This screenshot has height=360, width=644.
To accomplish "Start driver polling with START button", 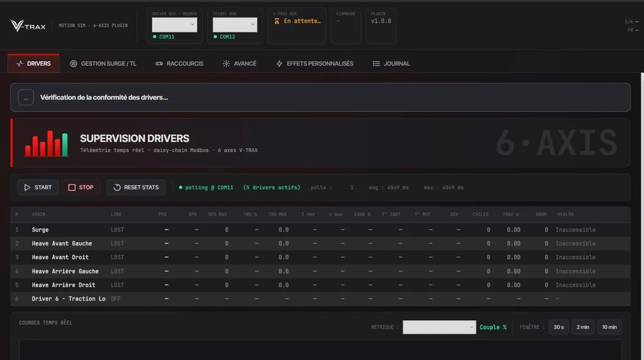I will (38, 187).
